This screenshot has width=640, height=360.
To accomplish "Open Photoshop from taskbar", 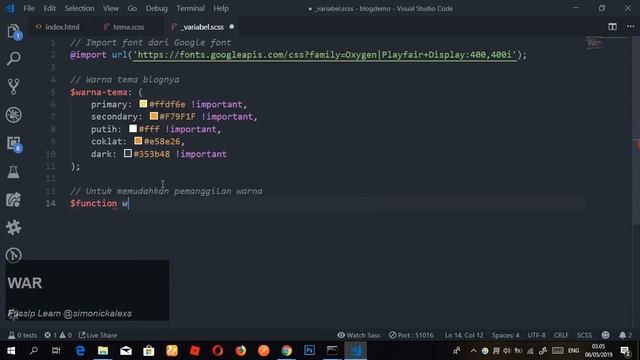I will click(309, 351).
